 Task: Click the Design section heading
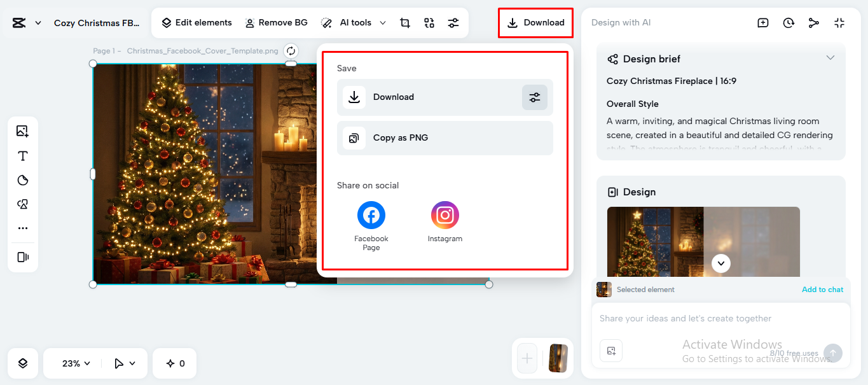639,192
